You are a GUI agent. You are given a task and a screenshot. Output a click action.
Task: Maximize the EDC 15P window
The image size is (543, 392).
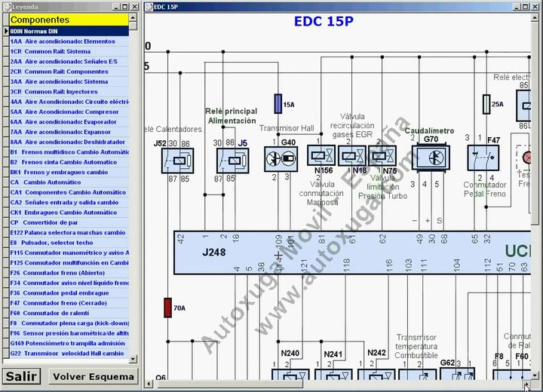point(526,7)
